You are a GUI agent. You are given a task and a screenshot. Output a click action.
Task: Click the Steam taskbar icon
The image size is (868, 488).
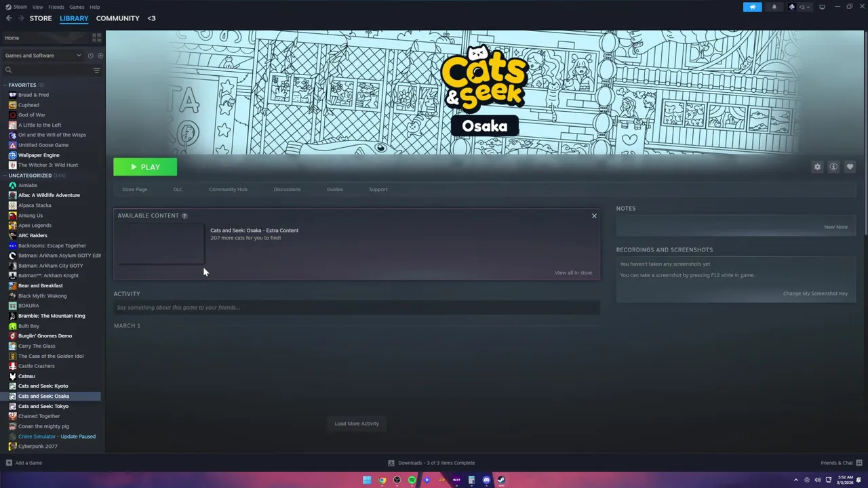click(x=501, y=480)
